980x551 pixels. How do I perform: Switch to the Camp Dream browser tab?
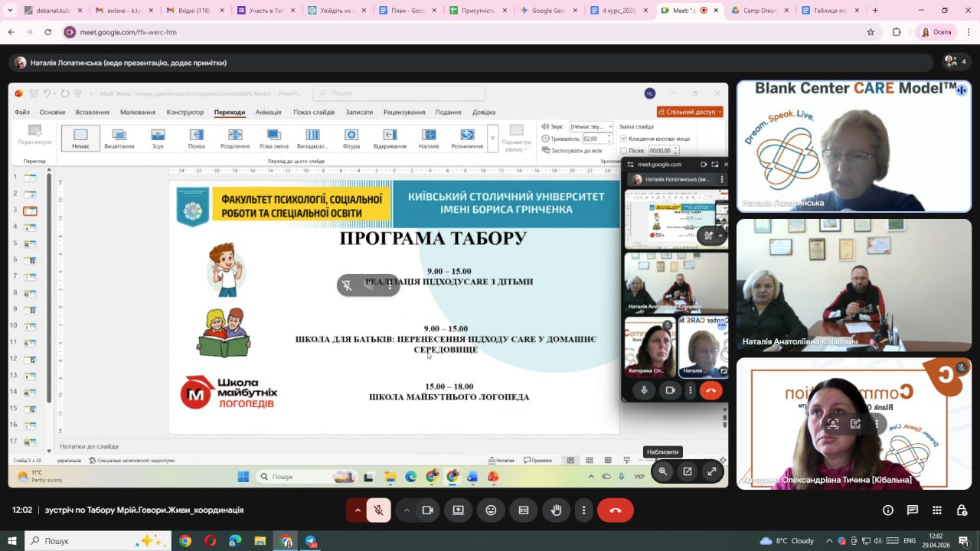755,11
